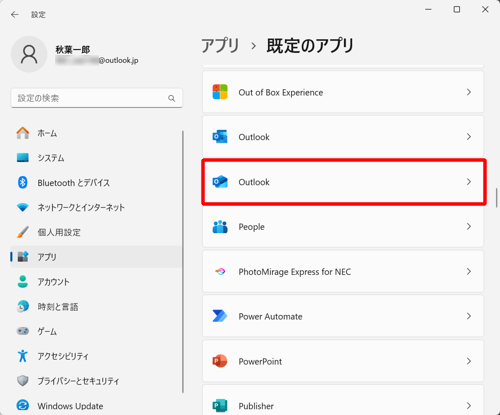Click the アプリ icon in the sidebar
This screenshot has width=500, height=415.
pos(23,257)
